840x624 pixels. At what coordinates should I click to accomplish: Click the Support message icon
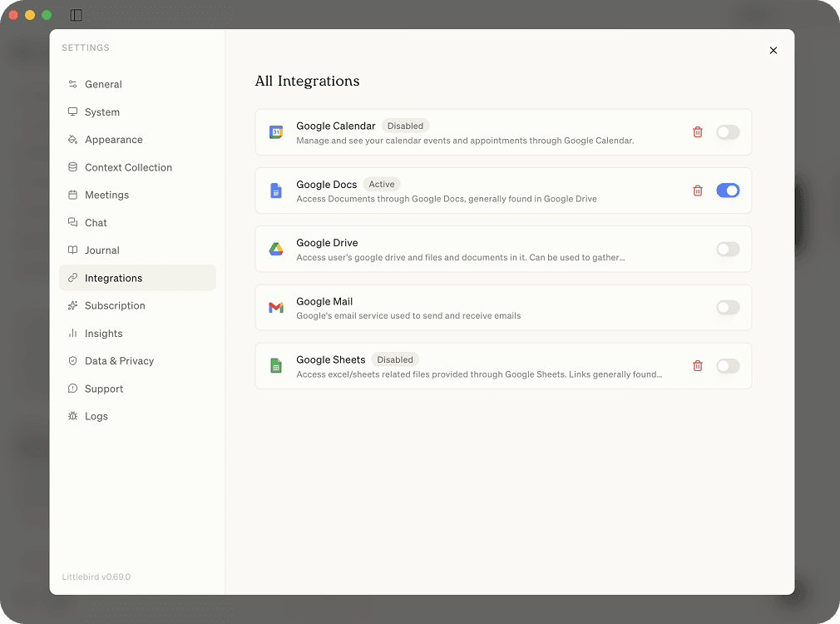[73, 388]
